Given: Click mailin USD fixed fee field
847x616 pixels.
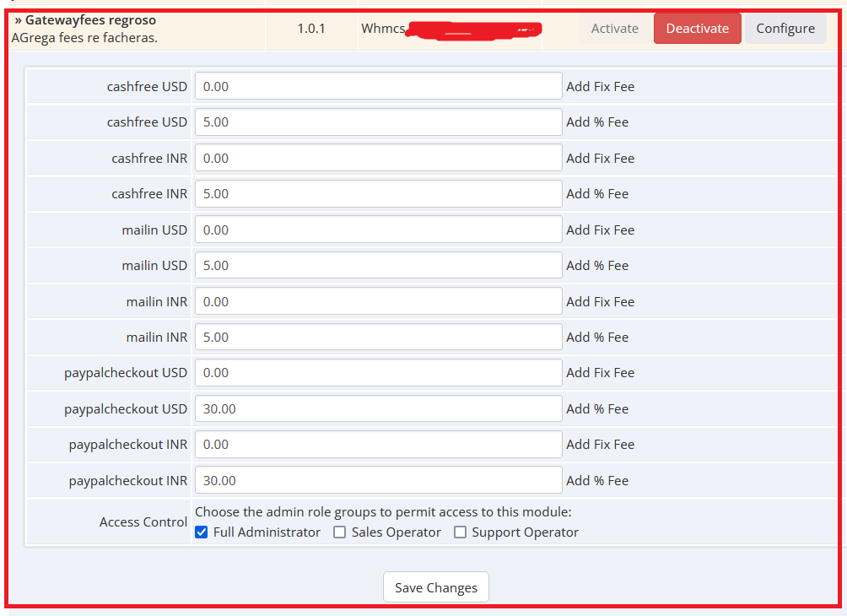Looking at the screenshot, I should [x=378, y=230].
